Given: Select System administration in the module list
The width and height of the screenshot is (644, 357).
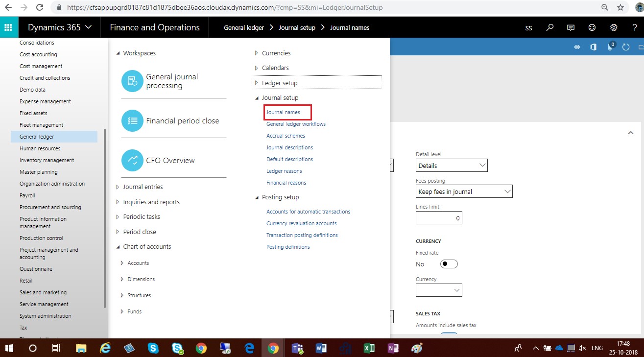Looking at the screenshot, I should click(46, 316).
